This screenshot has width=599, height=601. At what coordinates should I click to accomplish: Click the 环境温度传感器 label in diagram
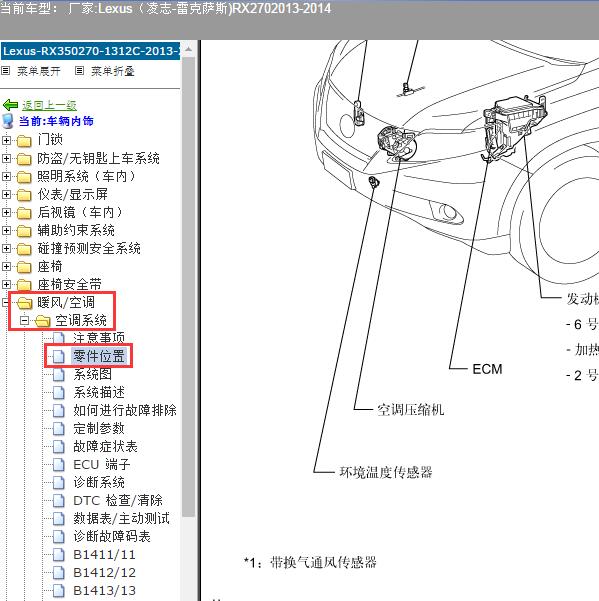(386, 472)
